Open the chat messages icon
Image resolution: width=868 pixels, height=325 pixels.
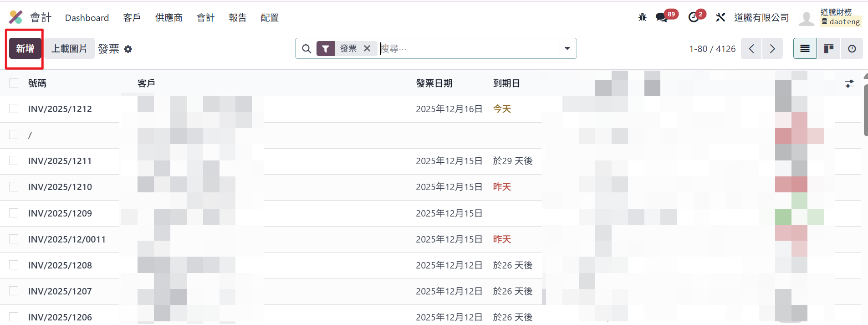point(662,17)
